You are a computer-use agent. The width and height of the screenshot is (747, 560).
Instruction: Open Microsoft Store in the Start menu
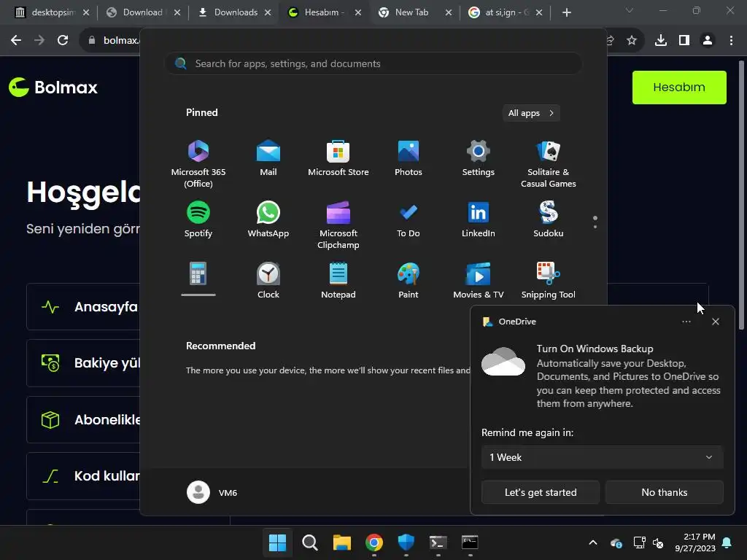[x=338, y=157]
